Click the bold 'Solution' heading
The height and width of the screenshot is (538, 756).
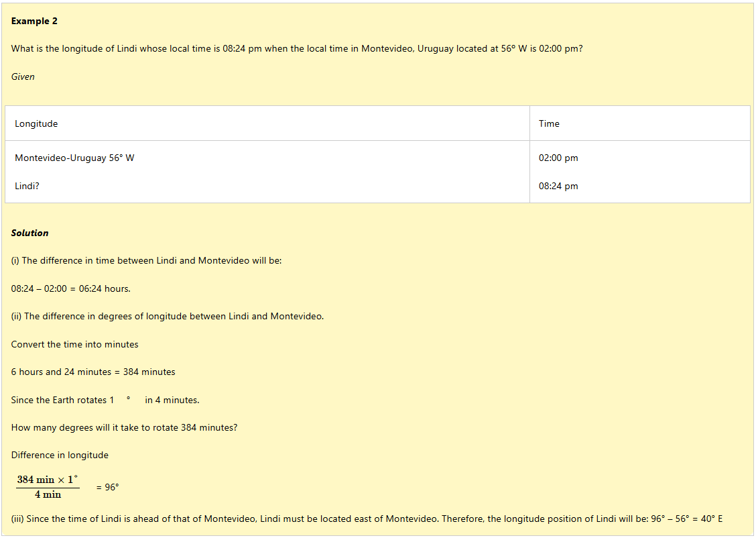point(29,233)
